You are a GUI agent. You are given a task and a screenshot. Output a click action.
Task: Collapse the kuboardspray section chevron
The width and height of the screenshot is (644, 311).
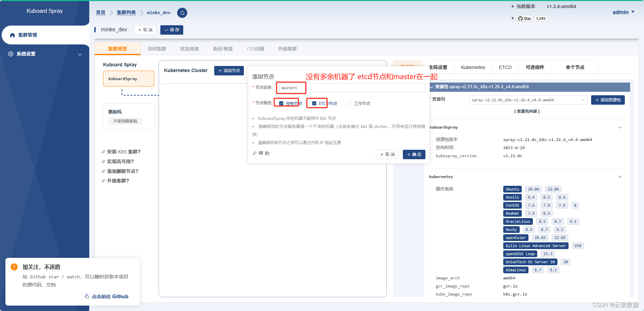[x=620, y=127]
